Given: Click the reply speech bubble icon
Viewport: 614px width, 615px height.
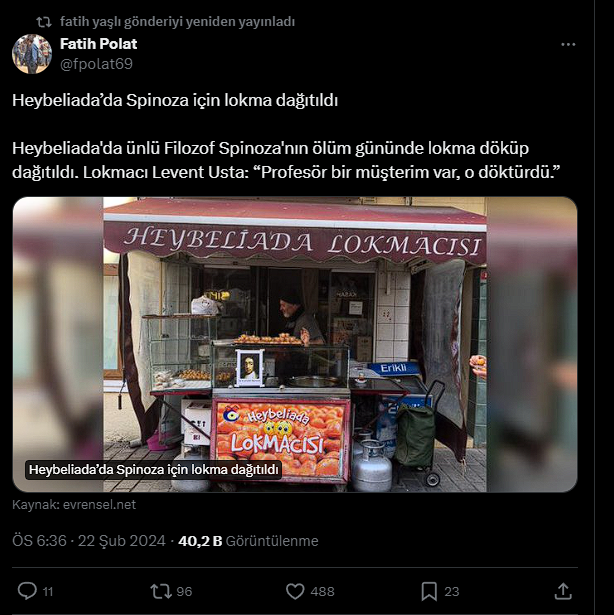Looking at the screenshot, I should [27, 591].
